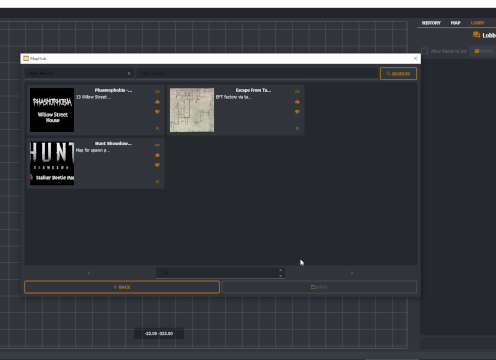
Task: Click the Phasmophobia card title text
Action: click(113, 90)
